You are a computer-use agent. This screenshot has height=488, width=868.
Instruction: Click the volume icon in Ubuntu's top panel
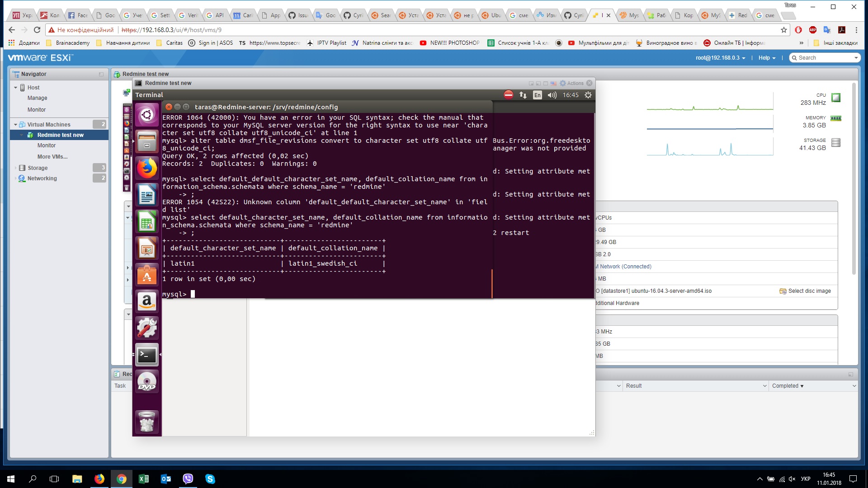552,95
